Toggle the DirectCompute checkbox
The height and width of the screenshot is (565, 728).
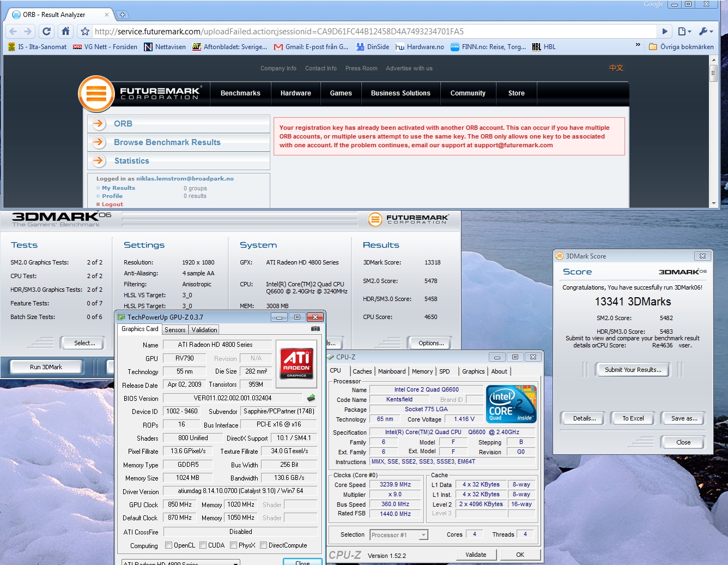264,545
